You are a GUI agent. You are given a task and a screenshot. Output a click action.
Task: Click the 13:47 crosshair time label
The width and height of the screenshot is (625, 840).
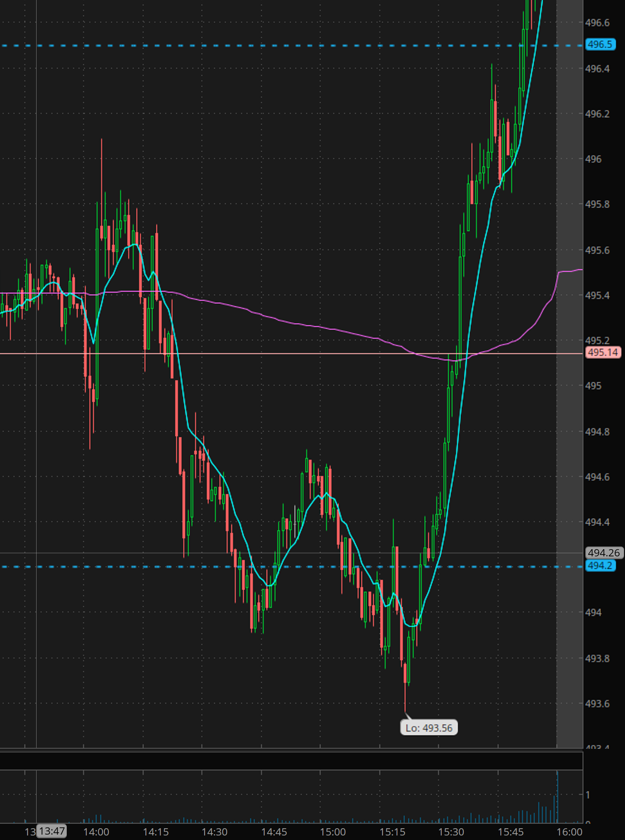pos(52,831)
